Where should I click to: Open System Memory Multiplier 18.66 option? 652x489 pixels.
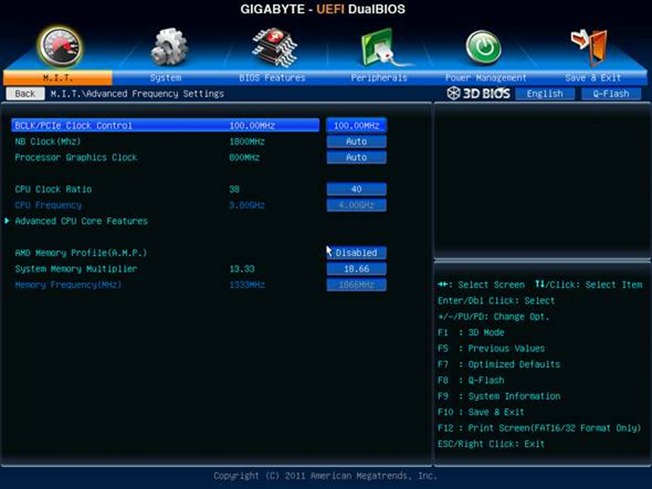(x=356, y=269)
